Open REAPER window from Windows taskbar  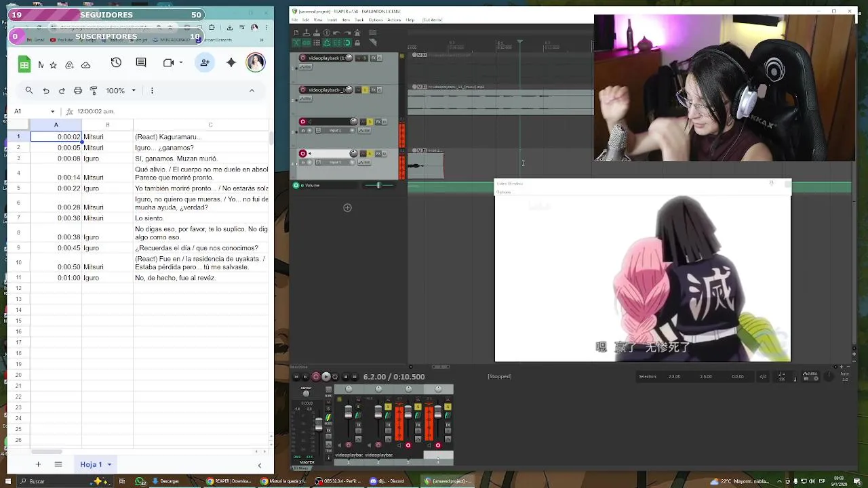(449, 481)
